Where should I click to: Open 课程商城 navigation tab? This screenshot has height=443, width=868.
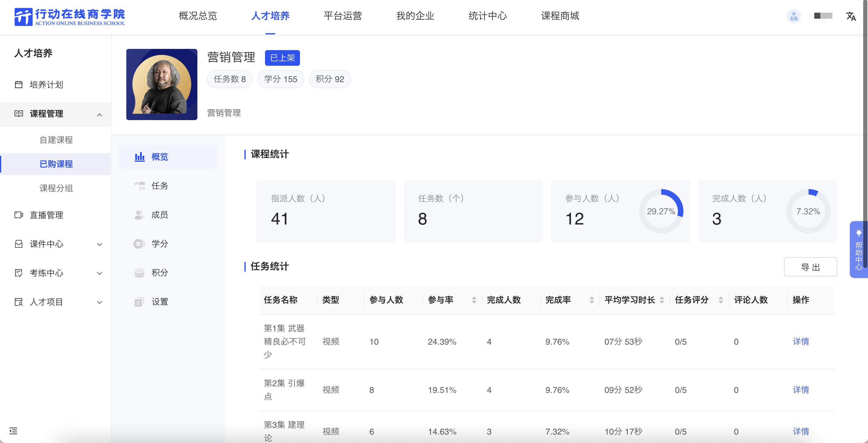click(x=560, y=16)
